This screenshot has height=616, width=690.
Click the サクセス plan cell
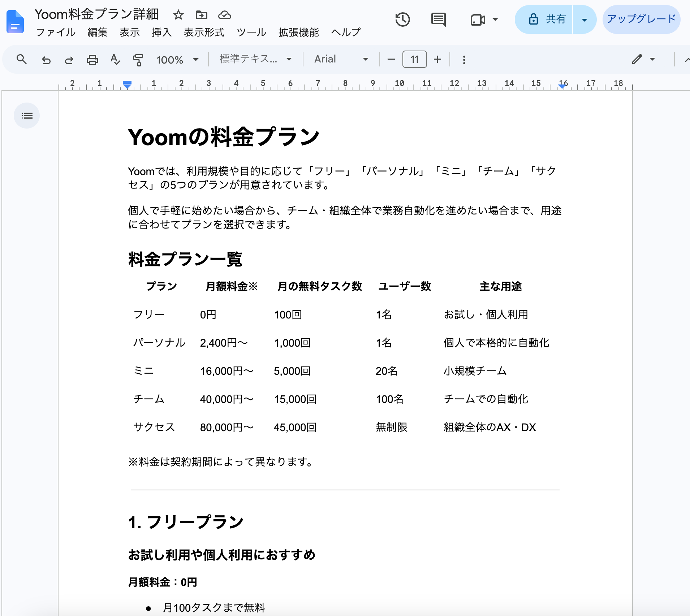coord(154,427)
